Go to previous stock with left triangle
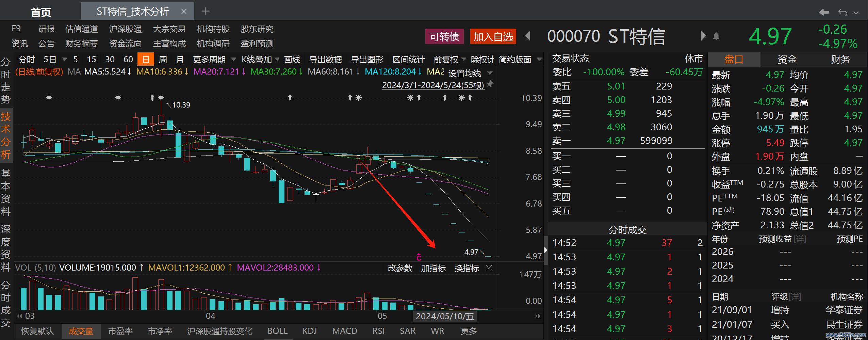The width and height of the screenshot is (868, 340). (528, 36)
